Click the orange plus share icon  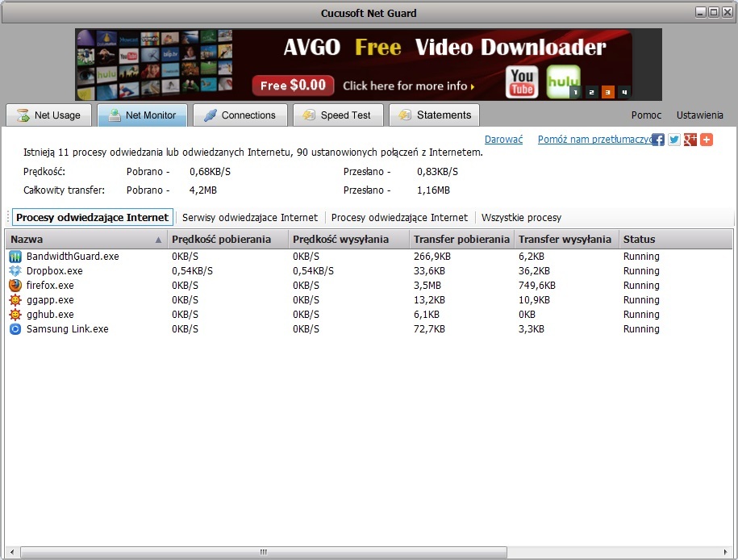coord(707,140)
